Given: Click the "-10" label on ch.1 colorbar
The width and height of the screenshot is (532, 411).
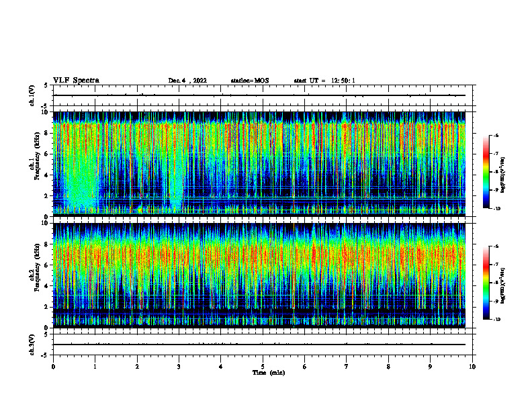Looking at the screenshot, I should [496, 209].
